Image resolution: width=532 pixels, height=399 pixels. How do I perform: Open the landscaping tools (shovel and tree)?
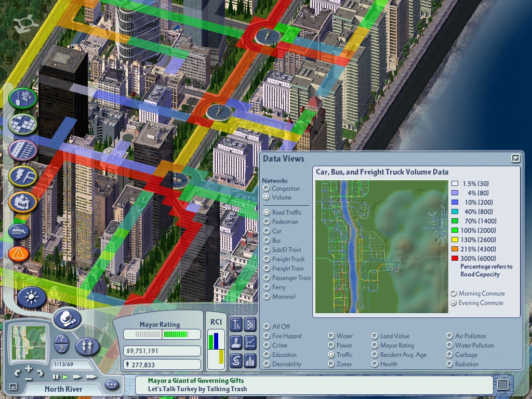pos(23,98)
